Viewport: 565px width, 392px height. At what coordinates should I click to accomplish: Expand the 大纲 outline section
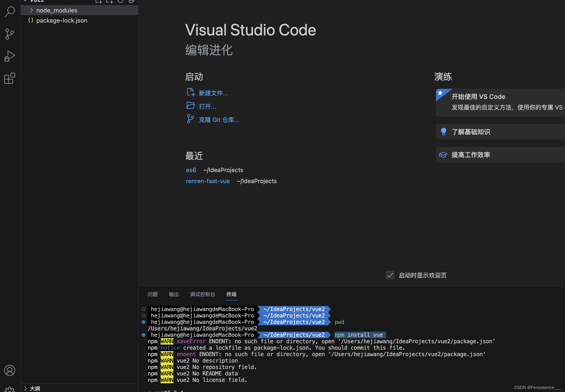[25, 388]
